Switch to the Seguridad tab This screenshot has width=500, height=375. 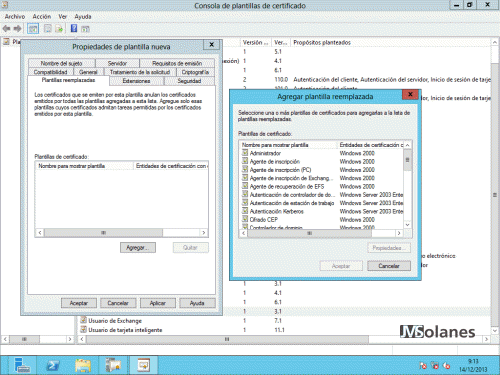click(x=189, y=81)
